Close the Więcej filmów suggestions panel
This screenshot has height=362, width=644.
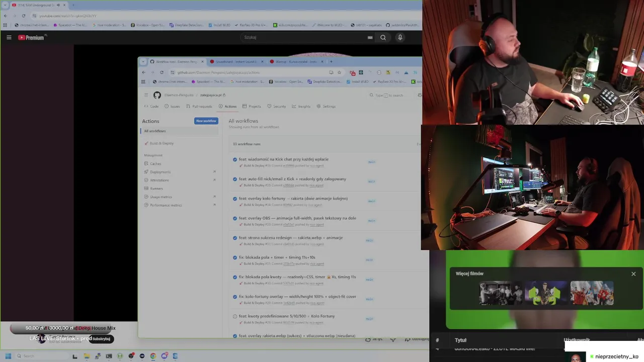(633, 274)
